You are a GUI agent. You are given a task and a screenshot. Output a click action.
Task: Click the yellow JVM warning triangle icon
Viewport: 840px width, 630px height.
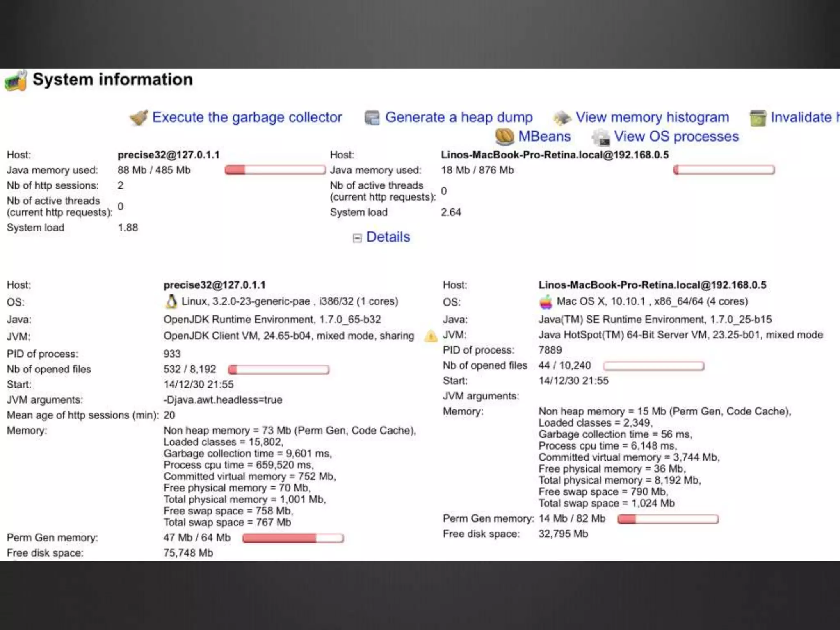[x=431, y=336]
